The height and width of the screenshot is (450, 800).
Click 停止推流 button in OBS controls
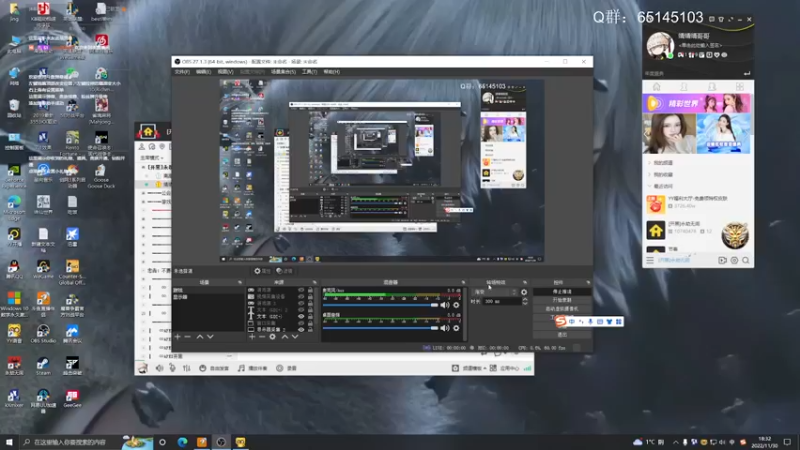pos(562,291)
